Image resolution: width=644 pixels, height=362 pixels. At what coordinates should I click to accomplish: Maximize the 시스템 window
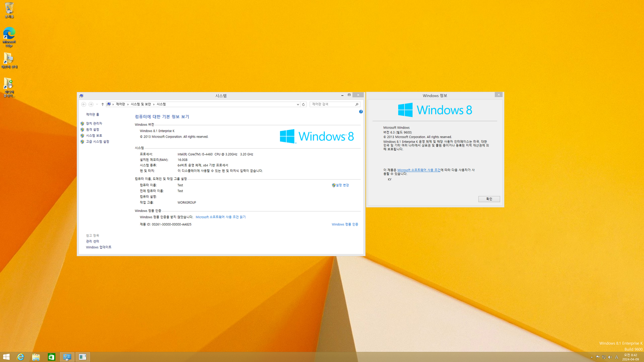point(349,95)
